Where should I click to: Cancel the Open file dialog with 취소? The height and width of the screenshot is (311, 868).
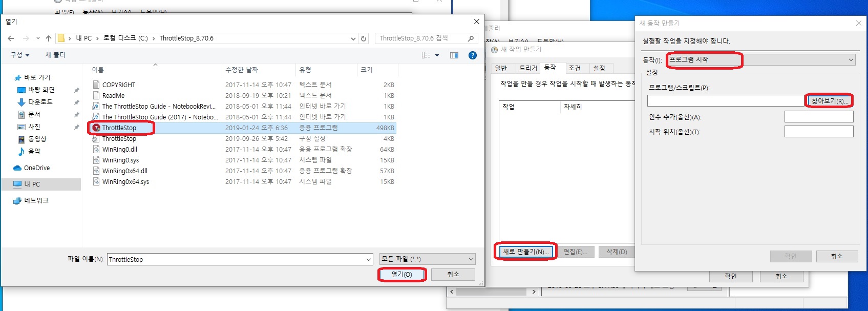pos(453,275)
